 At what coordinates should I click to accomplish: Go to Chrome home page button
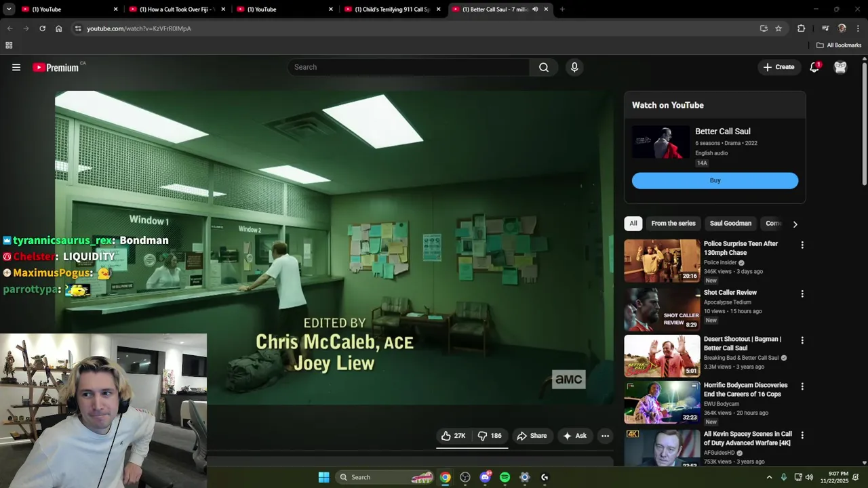(x=58, y=28)
